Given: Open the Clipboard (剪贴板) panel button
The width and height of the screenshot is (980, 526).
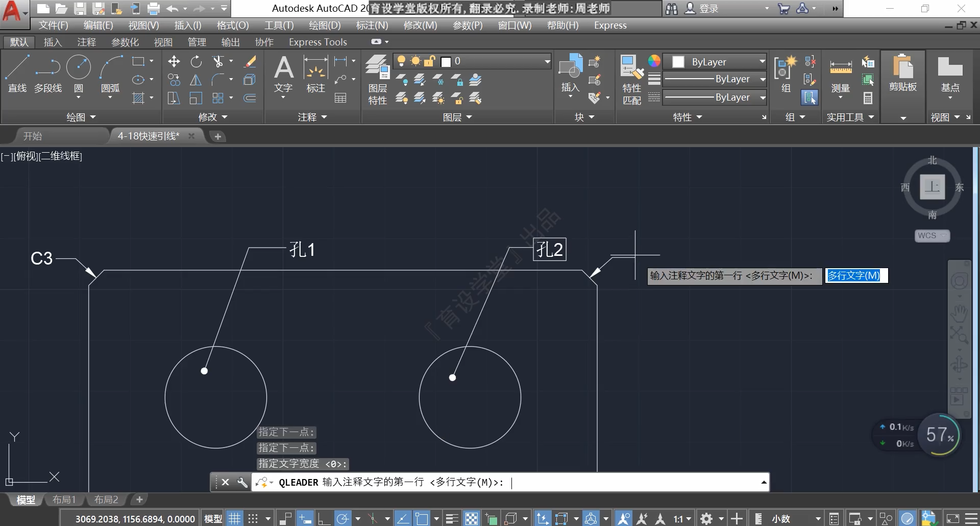Looking at the screenshot, I should coord(903,74).
